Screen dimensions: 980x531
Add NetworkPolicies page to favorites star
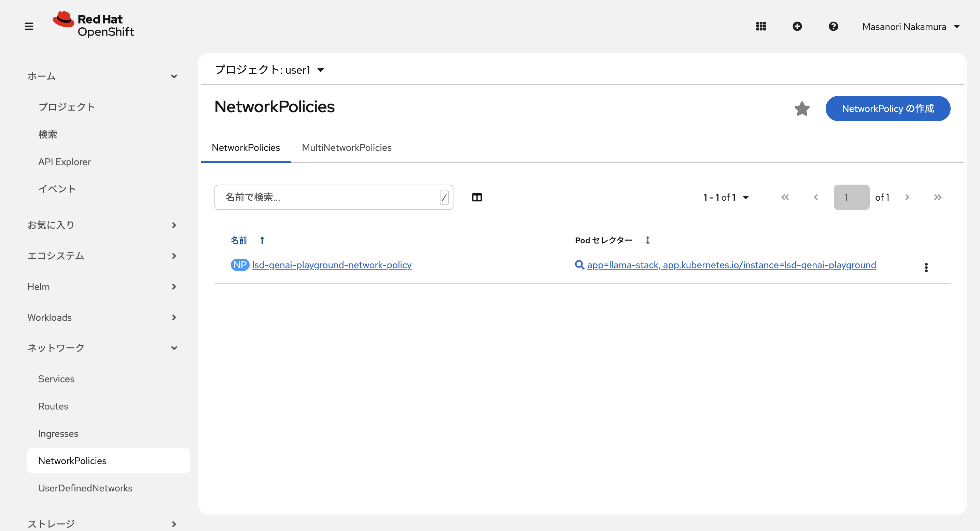point(801,109)
